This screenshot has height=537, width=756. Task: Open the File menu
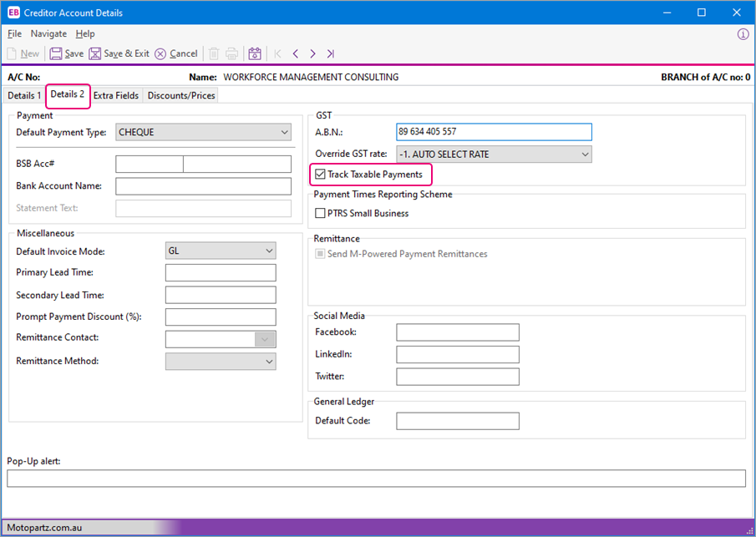coord(14,34)
